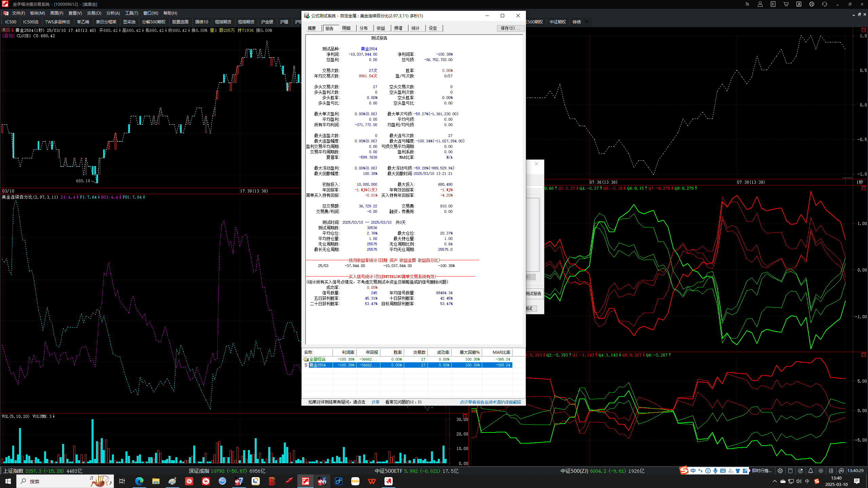Close the small background dialog
This screenshot has height=488, width=868.
tap(536, 164)
